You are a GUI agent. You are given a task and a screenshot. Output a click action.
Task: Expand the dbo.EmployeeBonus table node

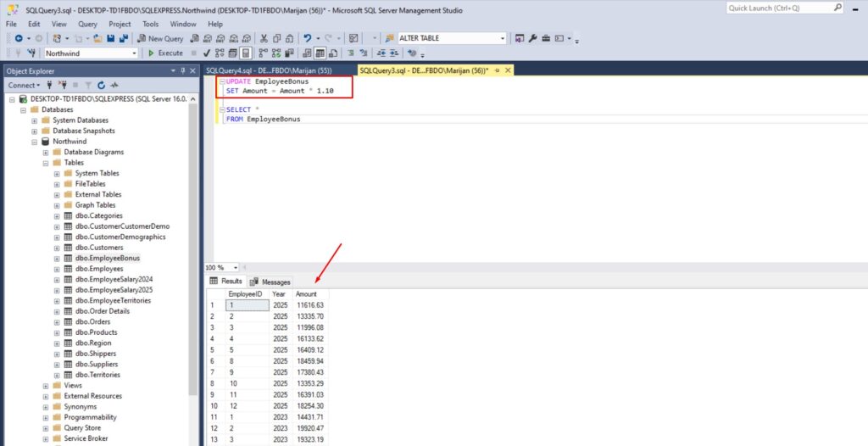pos(57,258)
